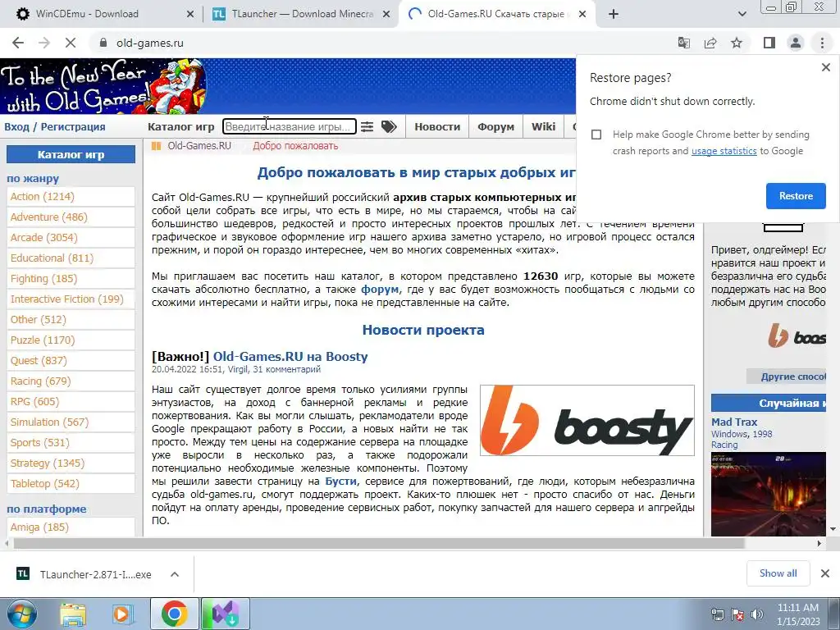Open volume speaker tray icon
Viewport: 840px width, 630px height.
point(756,614)
